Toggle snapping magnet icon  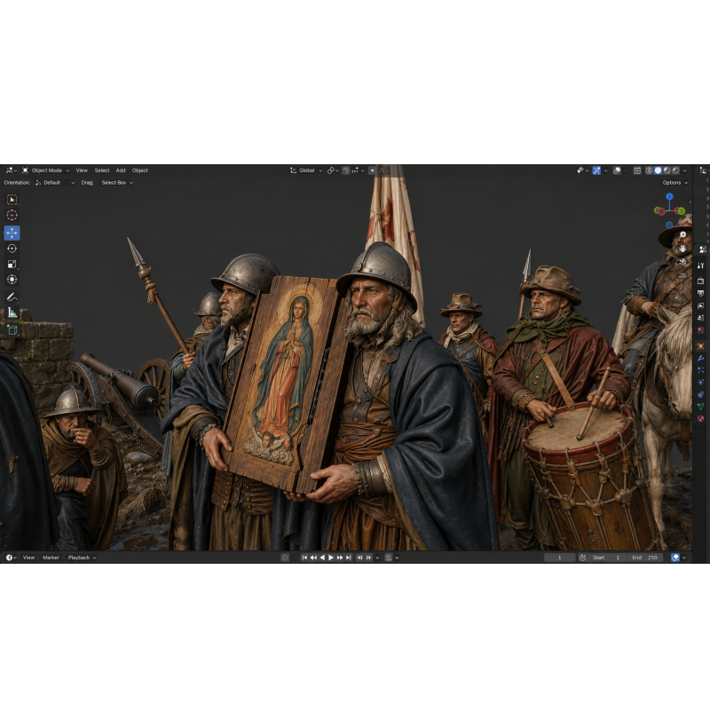[346, 170]
